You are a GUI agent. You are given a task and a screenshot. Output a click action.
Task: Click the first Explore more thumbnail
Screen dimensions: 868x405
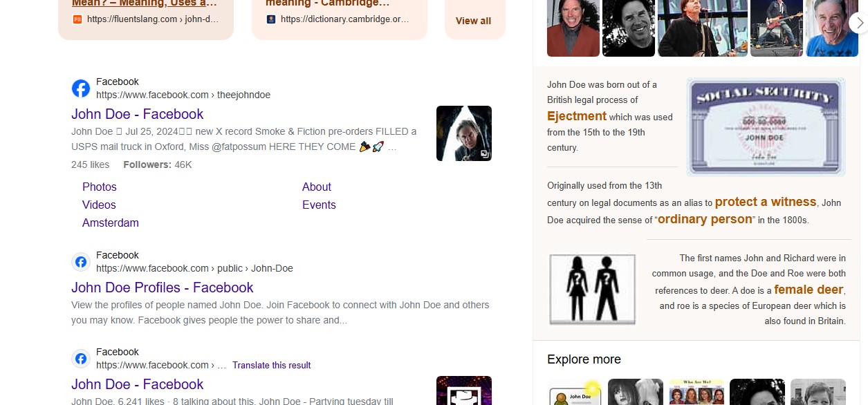point(575,392)
